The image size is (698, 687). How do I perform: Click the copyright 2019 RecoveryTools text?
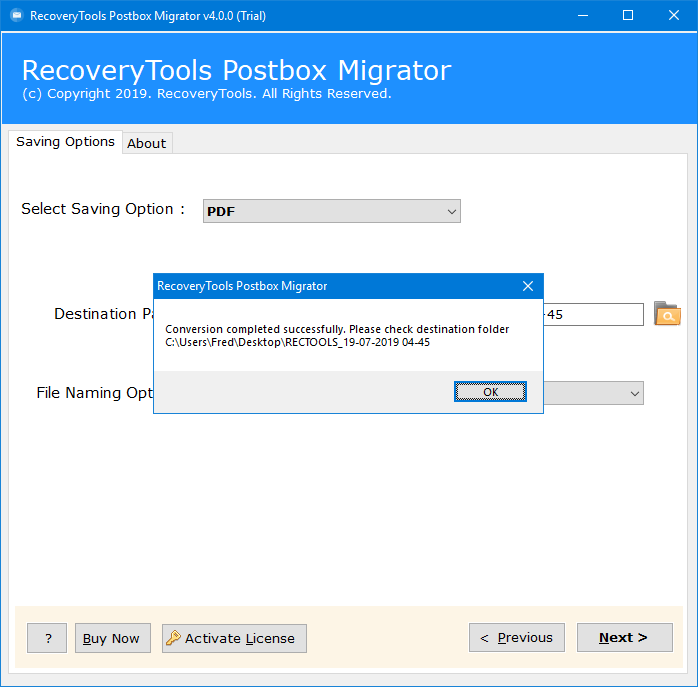(x=207, y=93)
